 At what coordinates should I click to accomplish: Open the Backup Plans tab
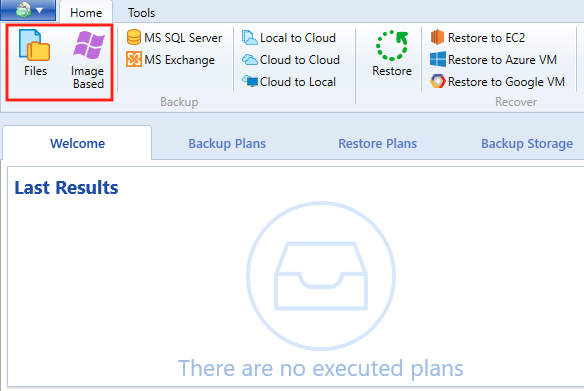[227, 143]
